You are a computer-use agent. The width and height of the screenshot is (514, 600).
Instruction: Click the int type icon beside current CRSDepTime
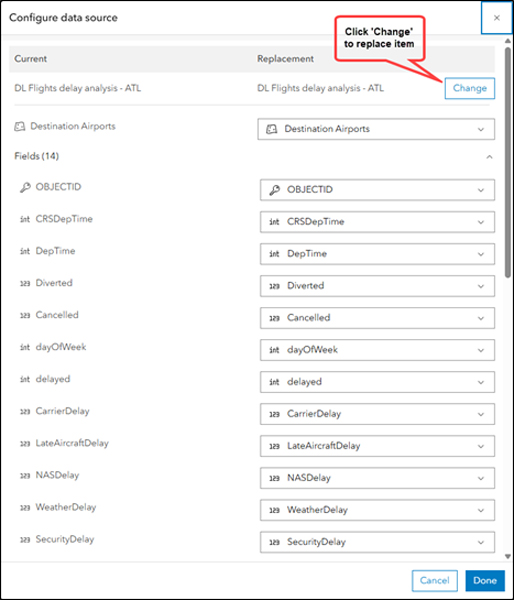coord(25,219)
